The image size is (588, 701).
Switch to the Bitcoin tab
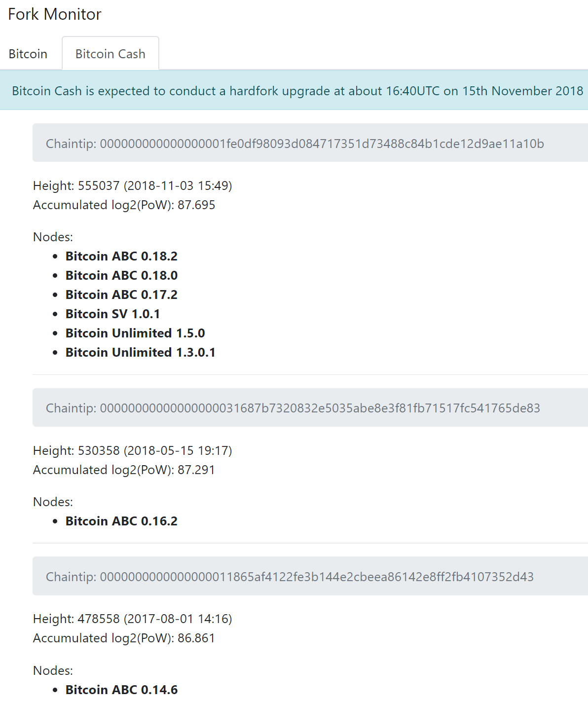coord(28,54)
